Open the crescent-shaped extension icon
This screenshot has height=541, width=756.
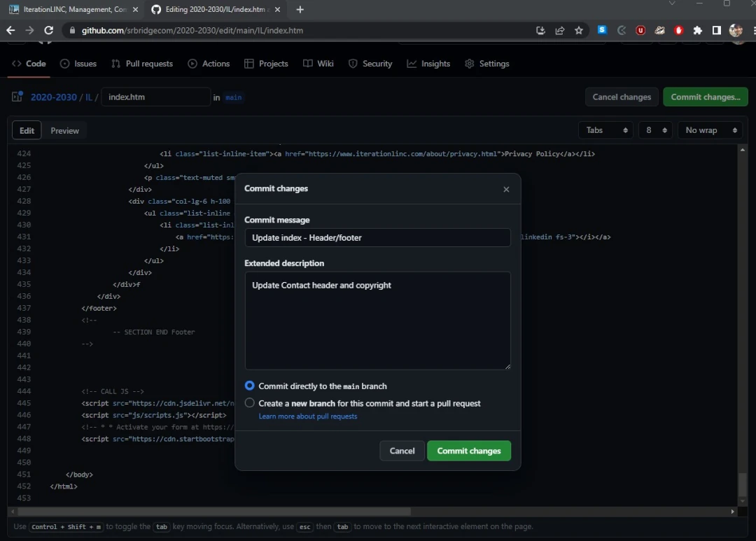[622, 30]
